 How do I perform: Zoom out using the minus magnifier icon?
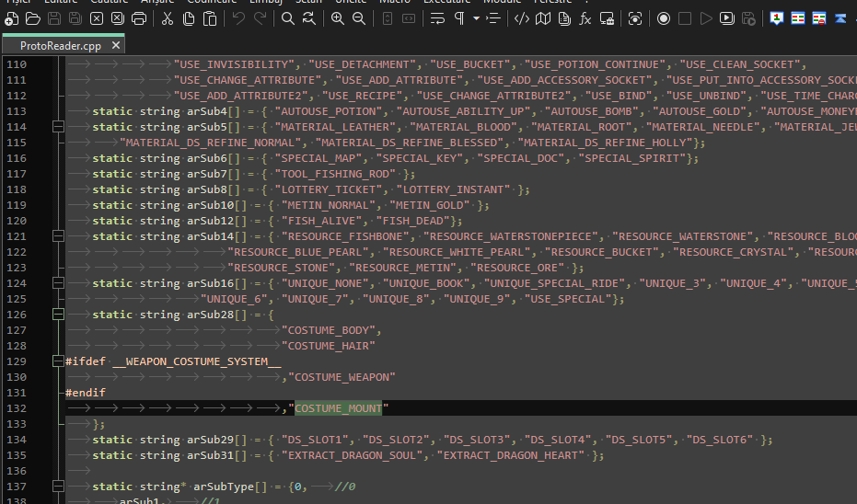[359, 19]
